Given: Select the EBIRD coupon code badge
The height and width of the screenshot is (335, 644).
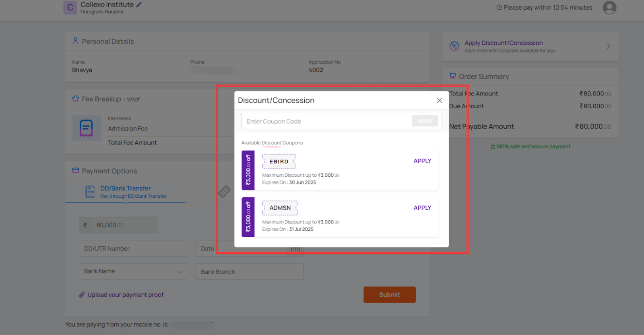Looking at the screenshot, I should [x=279, y=161].
